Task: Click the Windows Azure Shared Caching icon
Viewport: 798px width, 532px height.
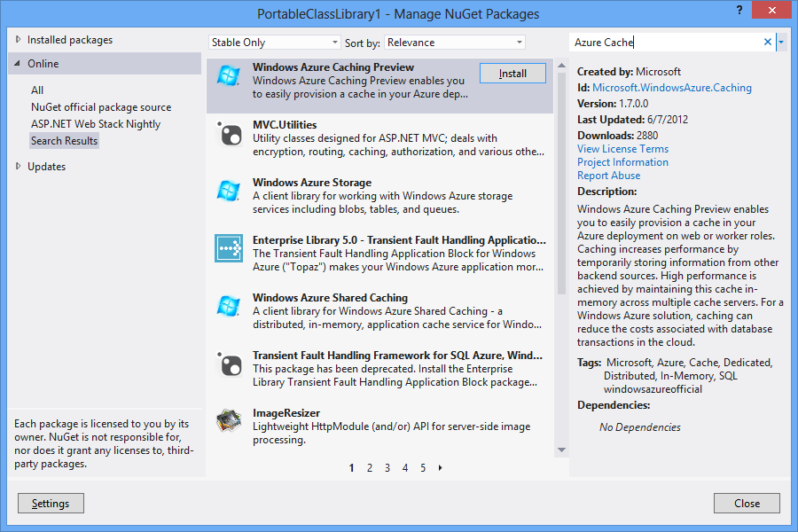Action: point(228,308)
